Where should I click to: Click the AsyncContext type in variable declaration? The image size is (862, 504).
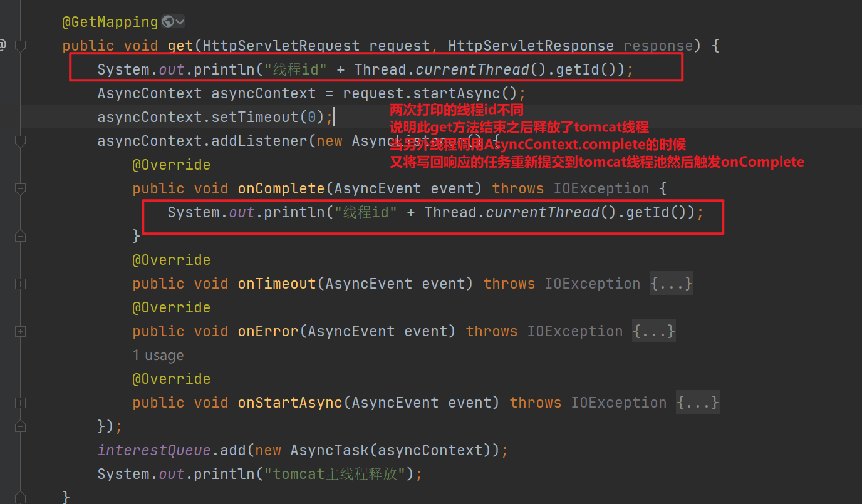150,93
